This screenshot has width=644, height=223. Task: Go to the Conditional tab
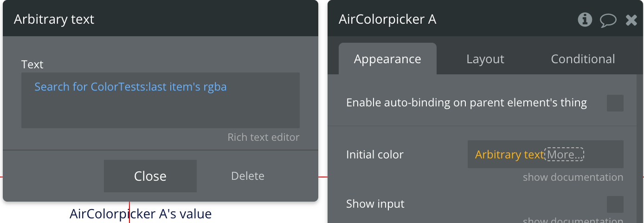(x=583, y=59)
